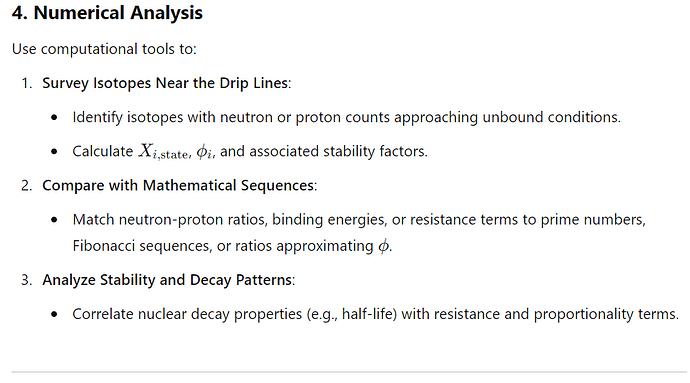The height and width of the screenshot is (383, 690).
Task: Click the X i,state math symbol
Action: [x=164, y=151]
